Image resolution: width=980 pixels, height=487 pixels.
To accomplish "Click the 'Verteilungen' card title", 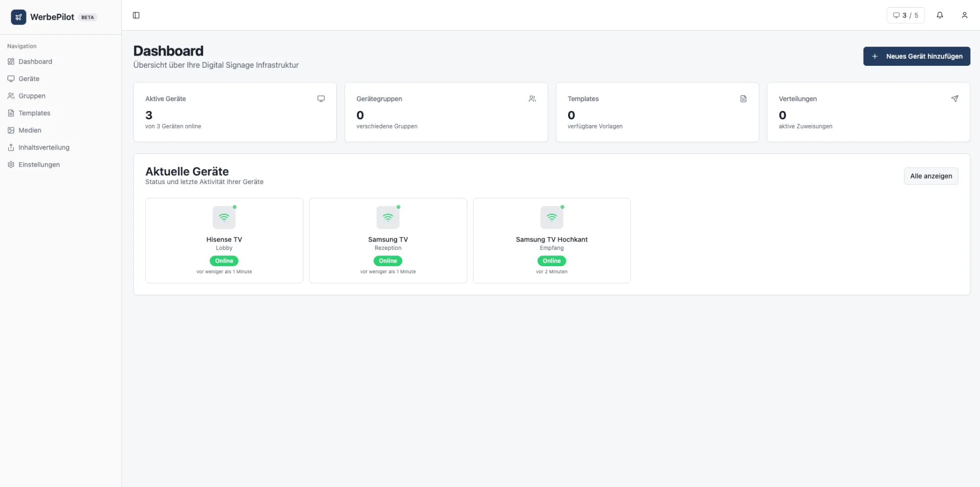I will click(798, 99).
